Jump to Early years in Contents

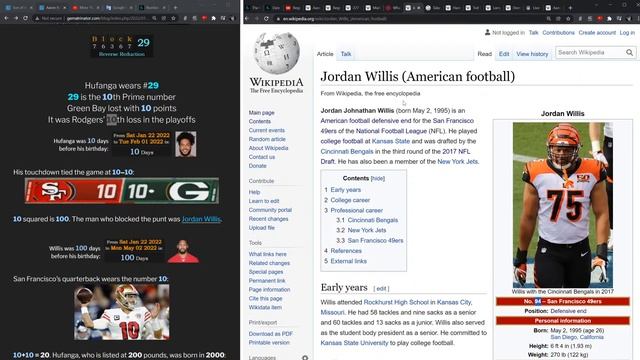pos(345,190)
